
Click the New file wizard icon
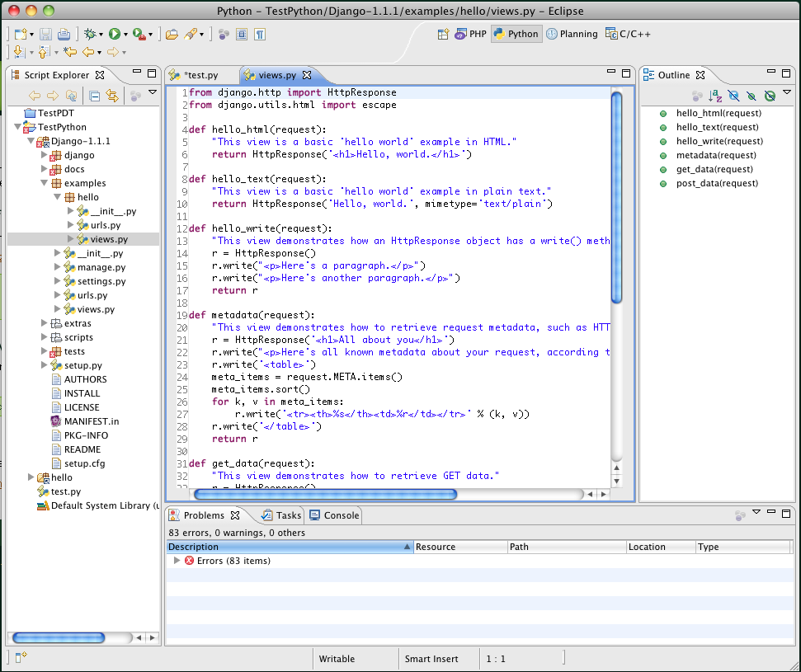click(21, 34)
